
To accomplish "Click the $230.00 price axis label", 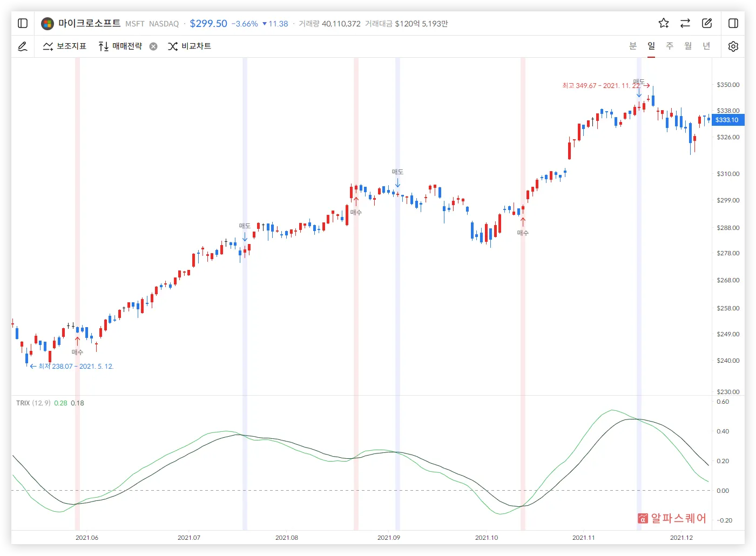I will point(728,392).
